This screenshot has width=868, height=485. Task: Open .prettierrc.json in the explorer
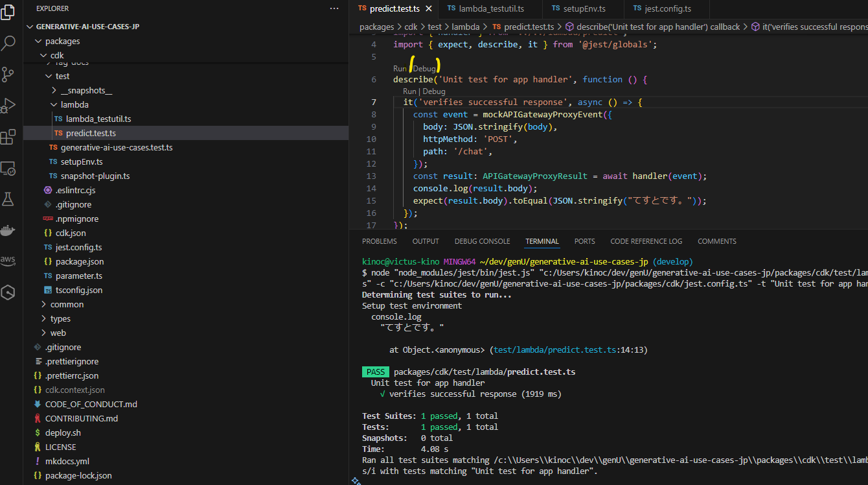[72, 375]
